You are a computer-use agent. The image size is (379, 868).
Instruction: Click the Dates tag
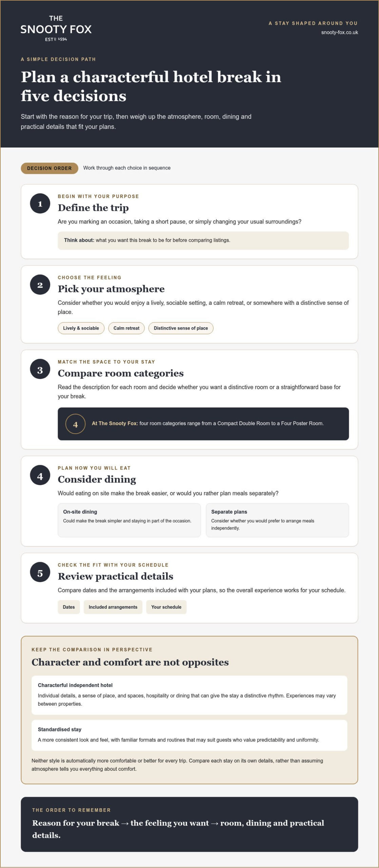69,607
